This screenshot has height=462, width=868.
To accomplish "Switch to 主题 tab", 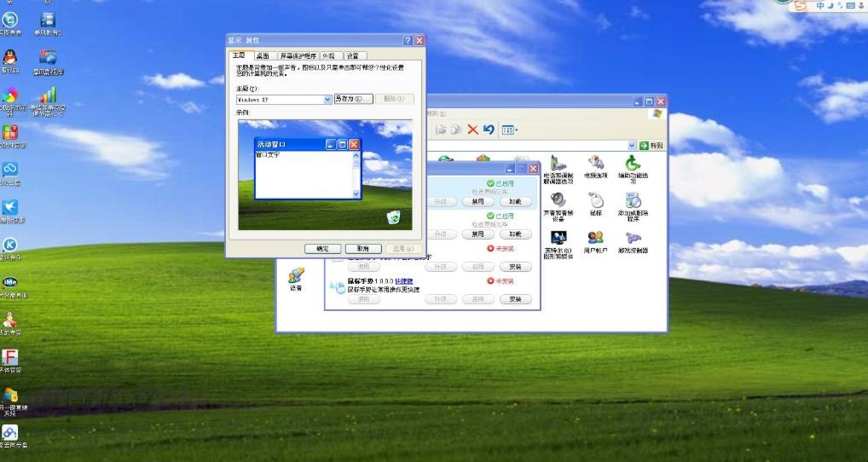I will (240, 55).
